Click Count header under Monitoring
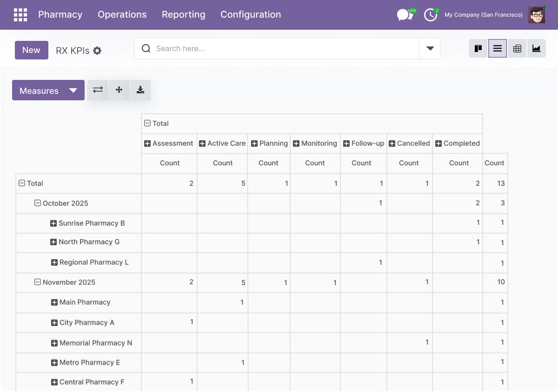The width and height of the screenshot is (558, 392). pos(315,163)
